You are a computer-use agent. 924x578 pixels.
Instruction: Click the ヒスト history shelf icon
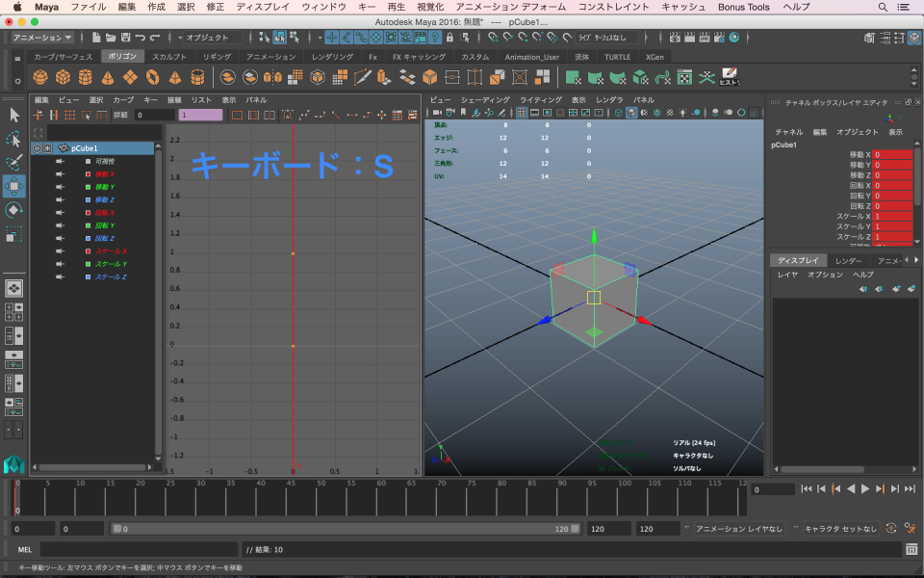[729, 77]
